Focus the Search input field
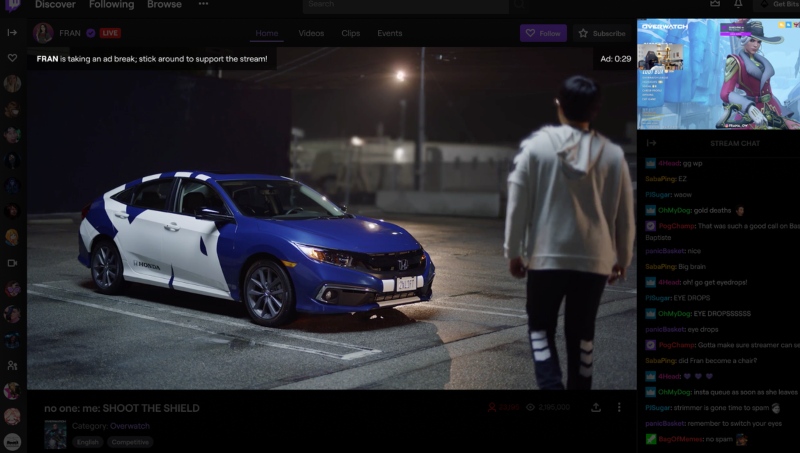The width and height of the screenshot is (800, 453). tap(406, 5)
